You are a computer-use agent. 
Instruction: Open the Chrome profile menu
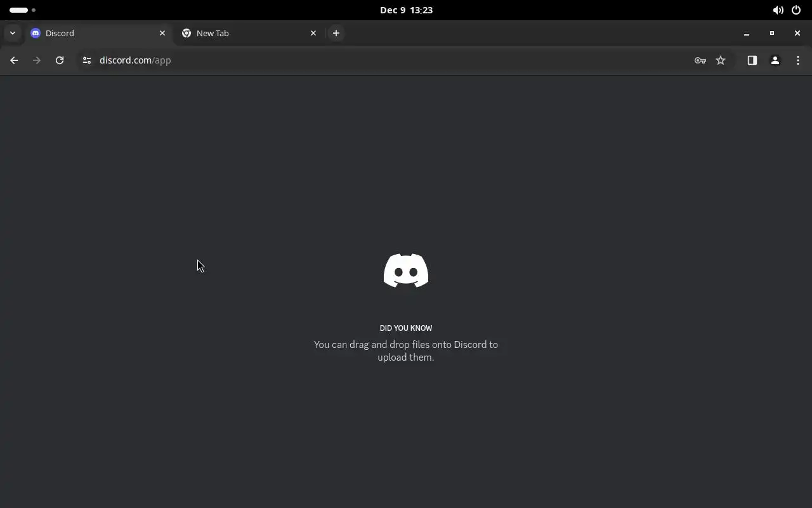pyautogui.click(x=775, y=60)
